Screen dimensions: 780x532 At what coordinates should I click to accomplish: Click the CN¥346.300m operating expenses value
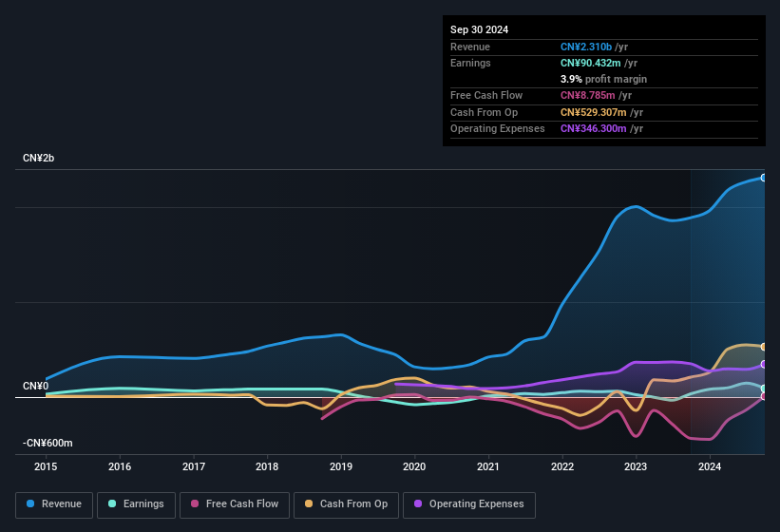593,129
